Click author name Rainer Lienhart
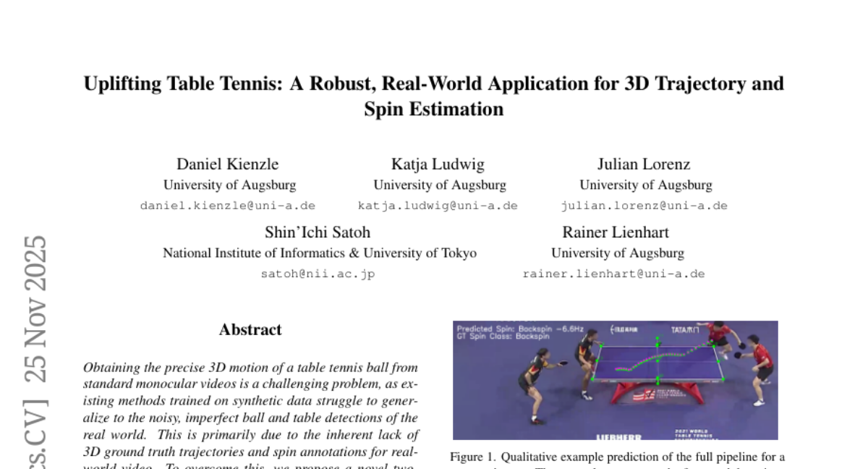This screenshot has width=868, height=469. (x=616, y=232)
